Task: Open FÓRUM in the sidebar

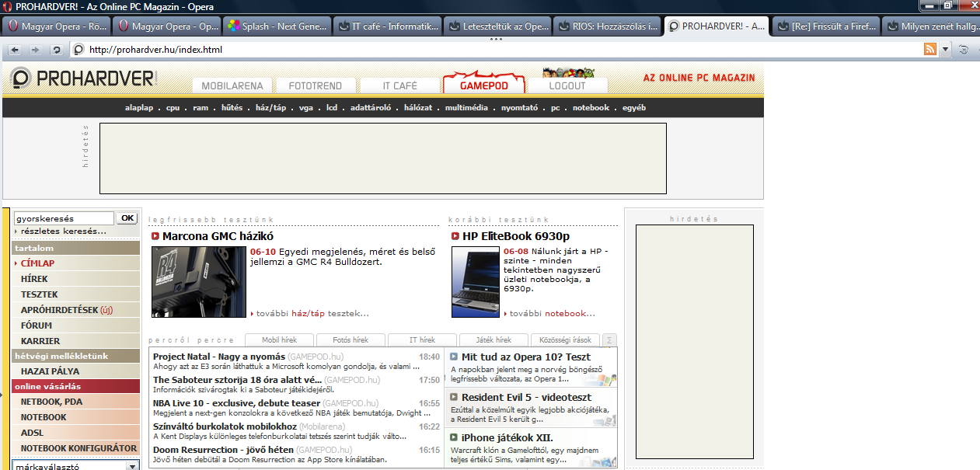Action: [37, 326]
